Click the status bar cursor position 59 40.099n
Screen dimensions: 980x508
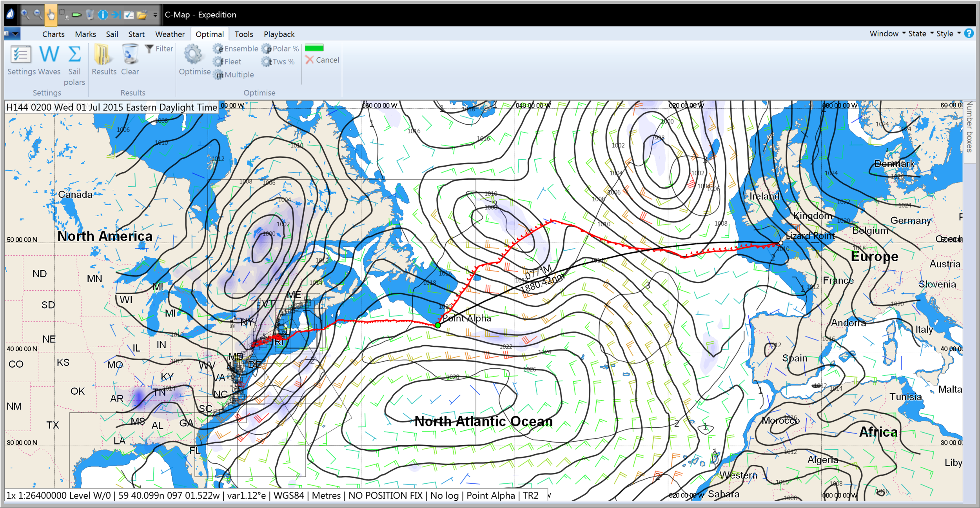click(x=169, y=495)
